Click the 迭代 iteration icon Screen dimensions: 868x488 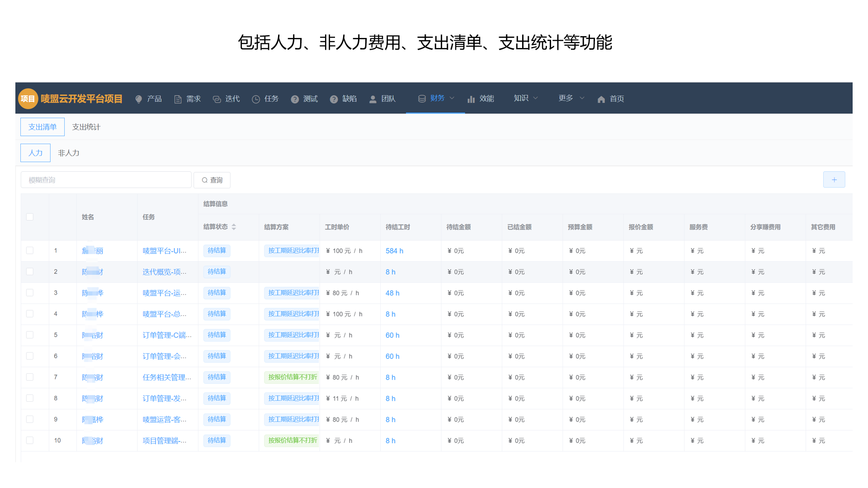click(217, 99)
